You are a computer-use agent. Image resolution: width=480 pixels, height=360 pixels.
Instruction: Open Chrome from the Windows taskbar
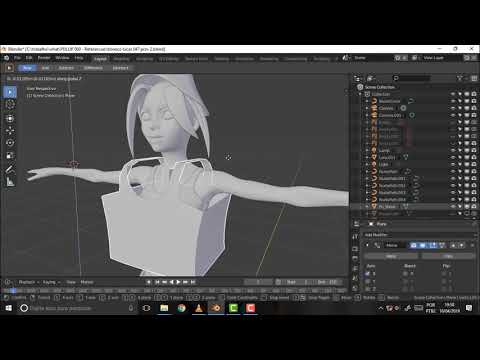(181, 308)
